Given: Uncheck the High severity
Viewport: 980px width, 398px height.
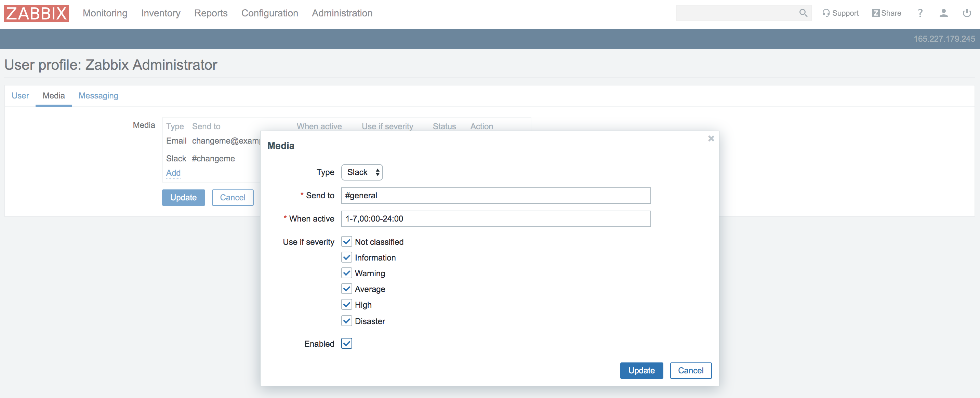Looking at the screenshot, I should [x=347, y=304].
